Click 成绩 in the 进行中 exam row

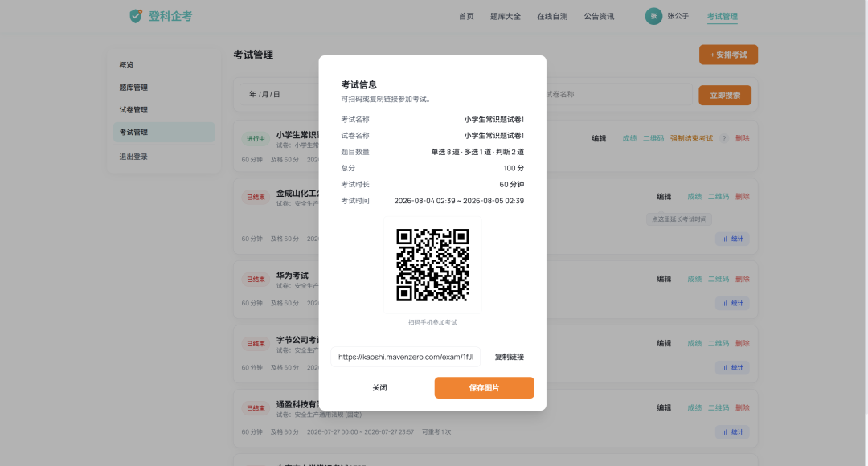pyautogui.click(x=629, y=138)
